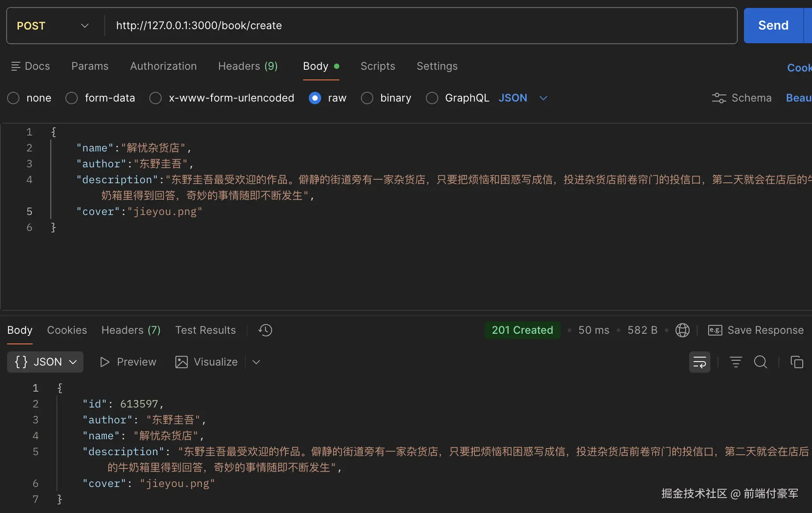Viewport: 812px width, 513px height.
Task: Switch to response Body tab
Action: [20, 330]
